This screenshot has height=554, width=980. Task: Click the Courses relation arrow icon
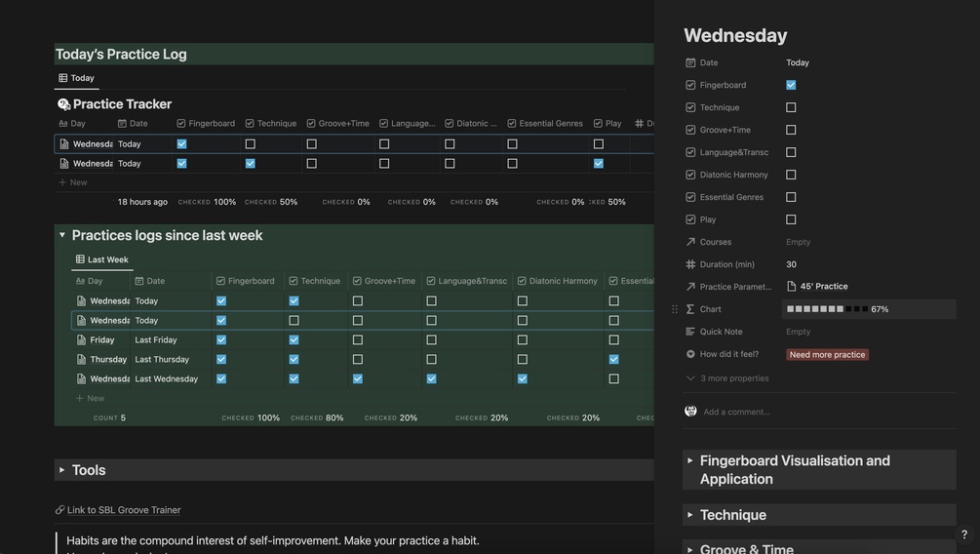coord(690,242)
